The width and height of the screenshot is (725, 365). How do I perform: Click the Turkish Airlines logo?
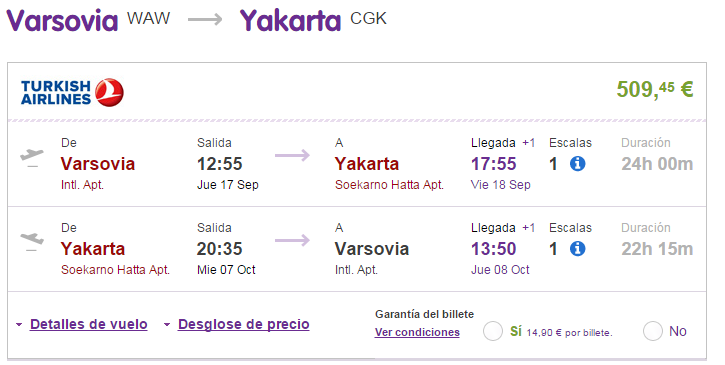coord(72,92)
